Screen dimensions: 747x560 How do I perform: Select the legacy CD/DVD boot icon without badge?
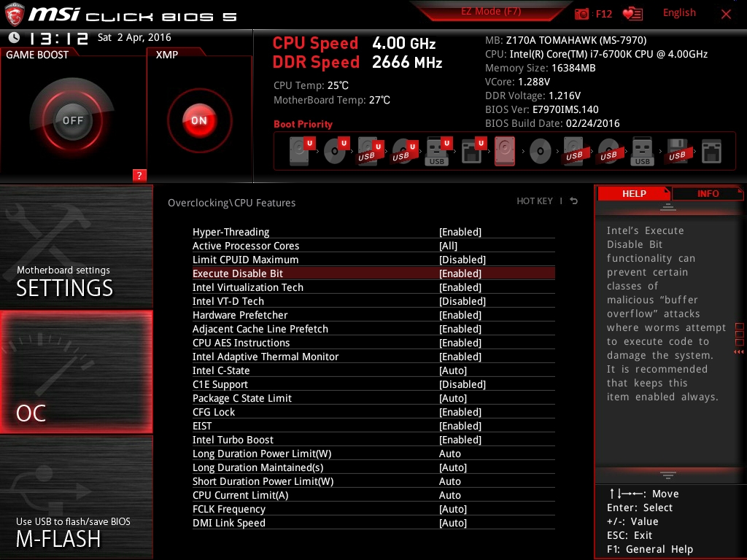tap(541, 152)
